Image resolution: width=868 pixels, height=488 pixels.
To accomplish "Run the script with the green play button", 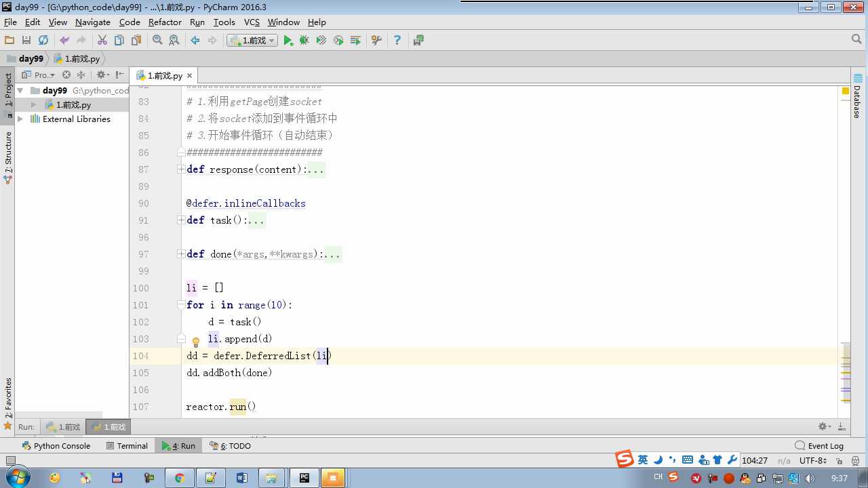I will [x=288, y=41].
